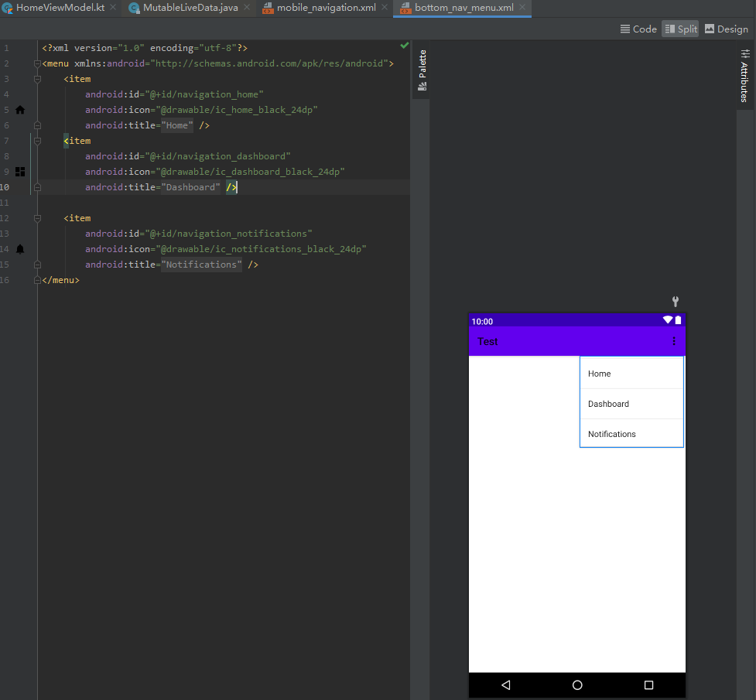Switch to Code view mode
The width and height of the screenshot is (756, 700).
coord(638,29)
